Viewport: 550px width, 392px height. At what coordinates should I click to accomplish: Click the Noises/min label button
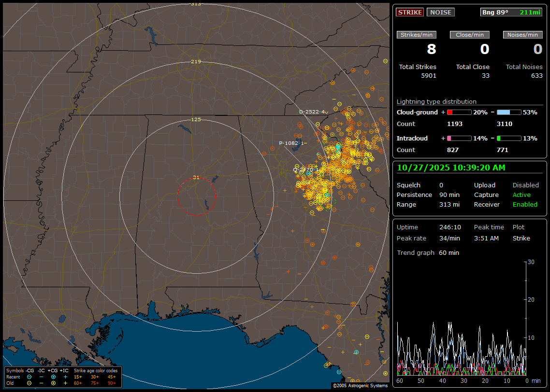tap(522, 35)
